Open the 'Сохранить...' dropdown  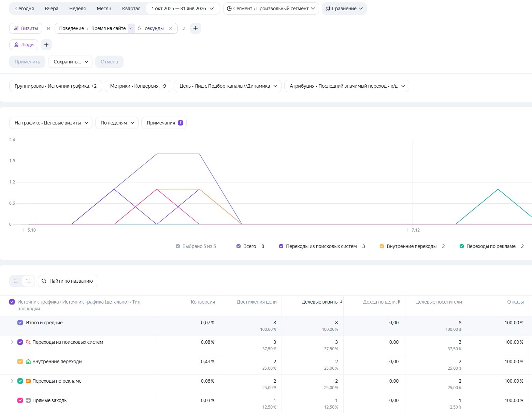coord(70,62)
